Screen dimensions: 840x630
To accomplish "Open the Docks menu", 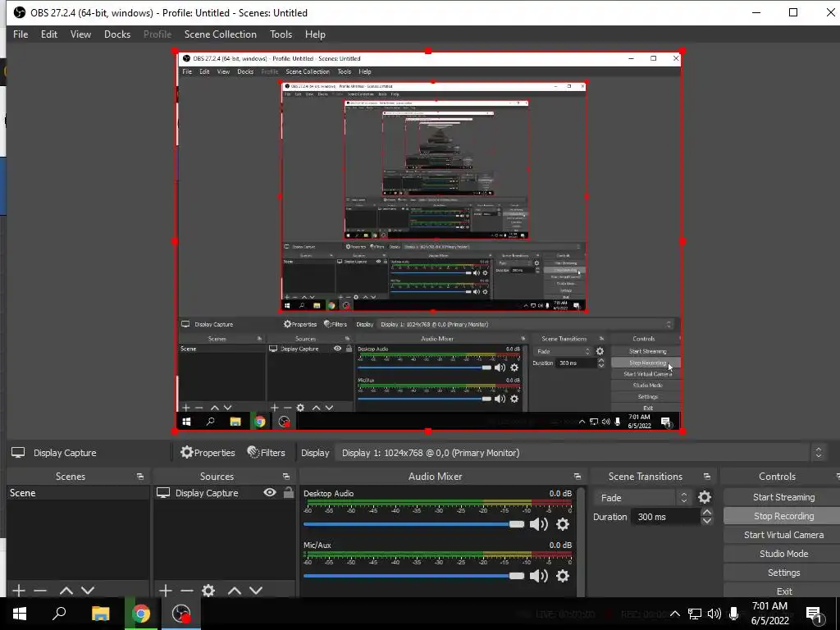I will point(116,34).
